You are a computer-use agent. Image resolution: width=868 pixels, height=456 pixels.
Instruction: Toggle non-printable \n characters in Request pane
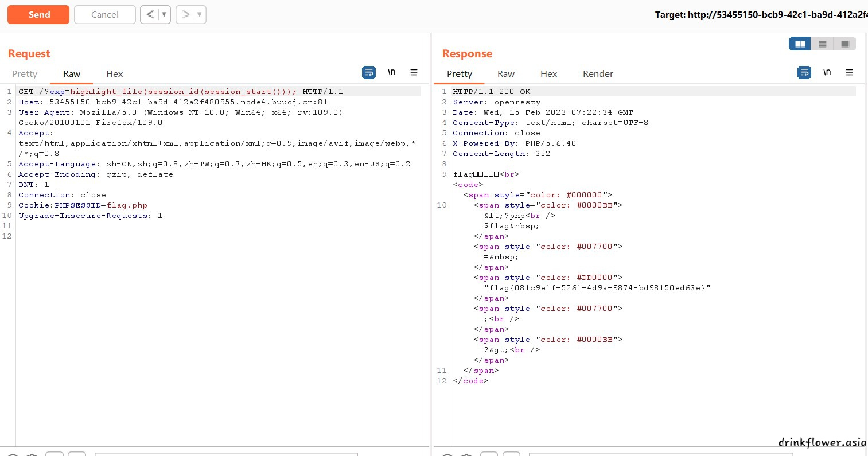392,72
